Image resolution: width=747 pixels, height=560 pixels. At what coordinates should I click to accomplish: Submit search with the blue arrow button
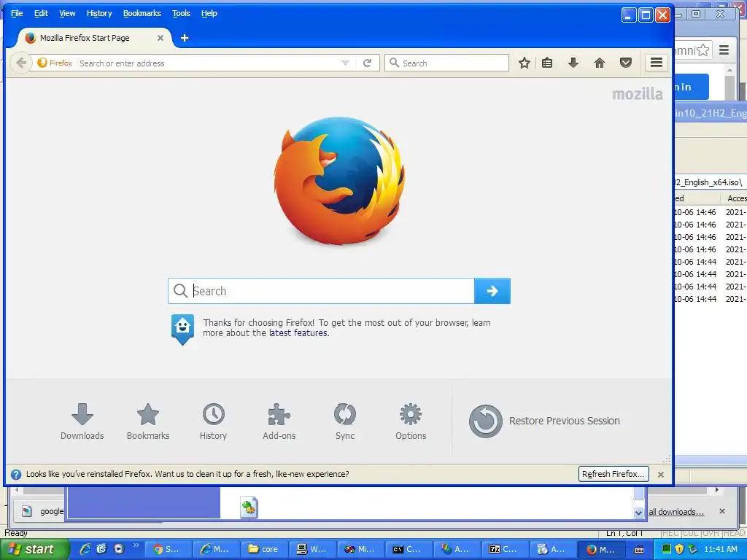(492, 291)
